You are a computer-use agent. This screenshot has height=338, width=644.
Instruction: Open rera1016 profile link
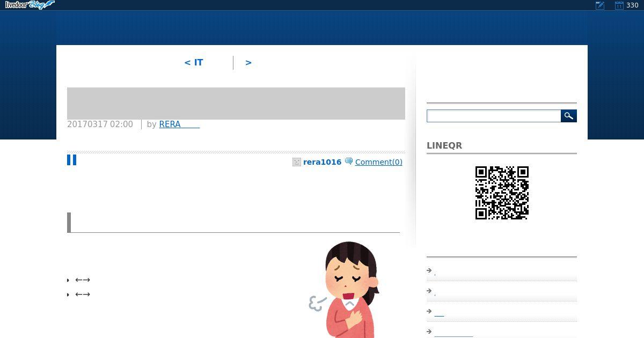322,162
